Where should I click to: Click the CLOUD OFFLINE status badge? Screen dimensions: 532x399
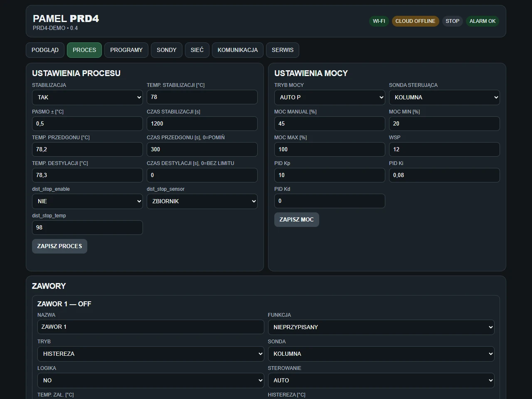(x=415, y=21)
